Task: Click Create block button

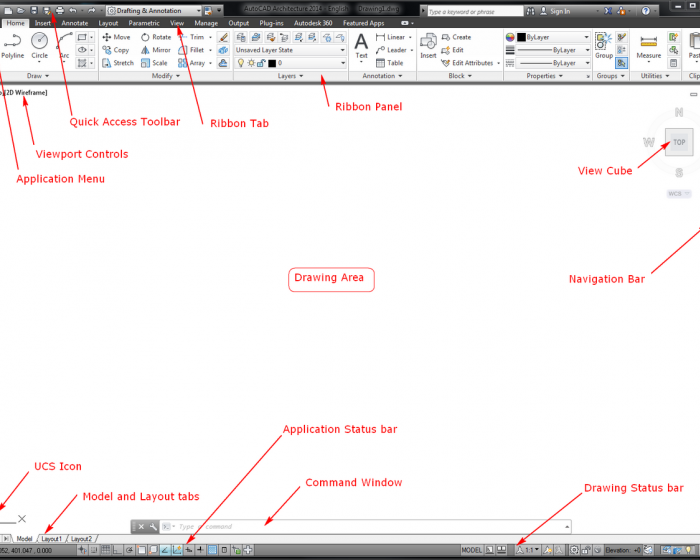Action: click(457, 37)
